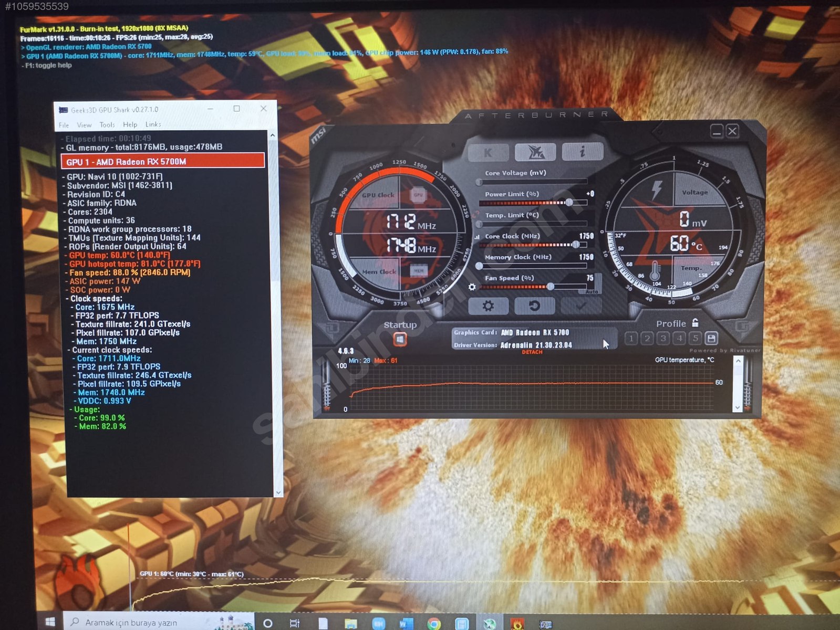Switch to FurMark taskbar icon

click(x=517, y=623)
